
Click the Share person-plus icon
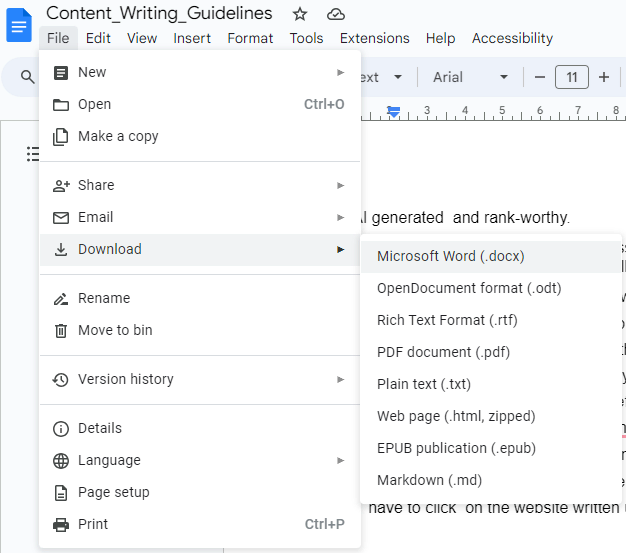[61, 185]
